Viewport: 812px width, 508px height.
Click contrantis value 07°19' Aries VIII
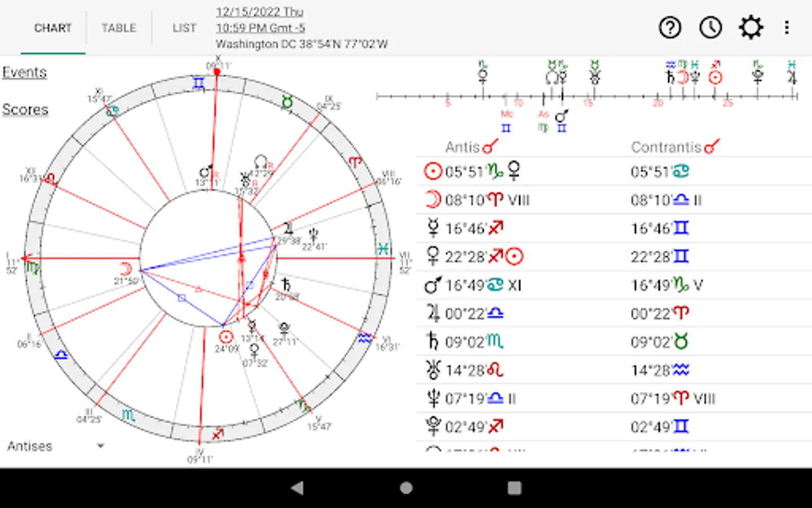click(673, 398)
